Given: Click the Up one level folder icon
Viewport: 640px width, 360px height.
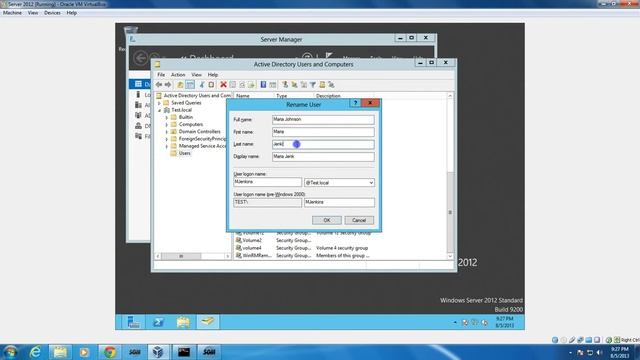Looking at the screenshot, I should [x=180, y=85].
